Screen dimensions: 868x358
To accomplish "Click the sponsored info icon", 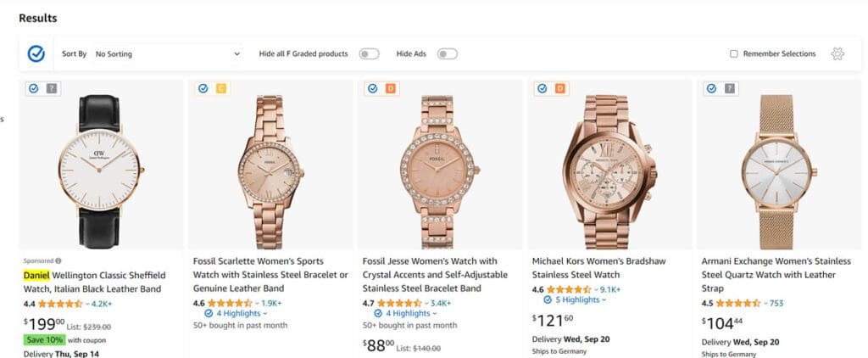I will pos(58,260).
